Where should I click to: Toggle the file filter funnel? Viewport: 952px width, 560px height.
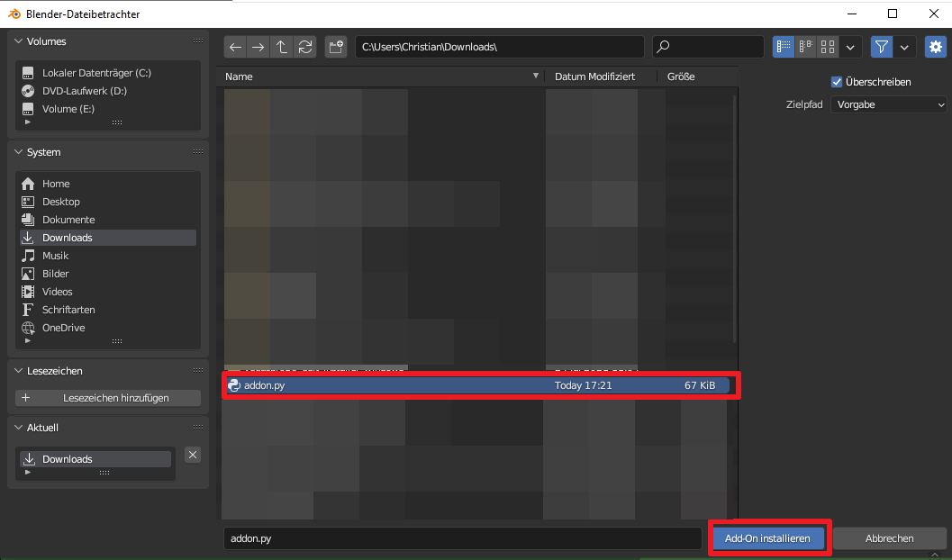(x=882, y=47)
